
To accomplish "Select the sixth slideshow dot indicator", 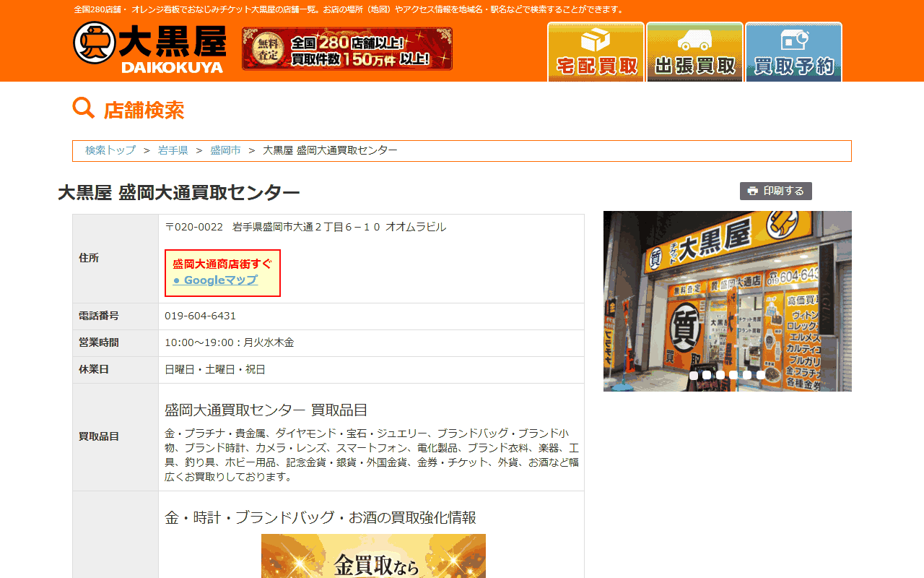I will tap(760, 375).
